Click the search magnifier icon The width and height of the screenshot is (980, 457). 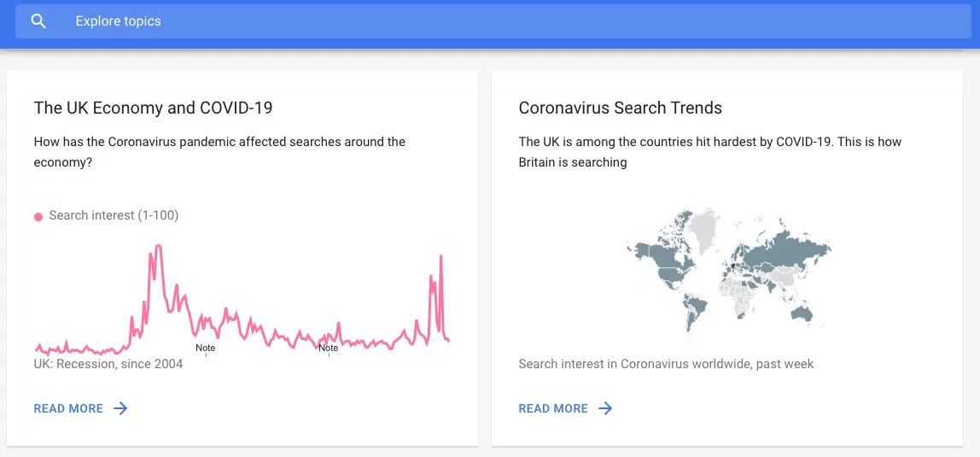tap(38, 21)
